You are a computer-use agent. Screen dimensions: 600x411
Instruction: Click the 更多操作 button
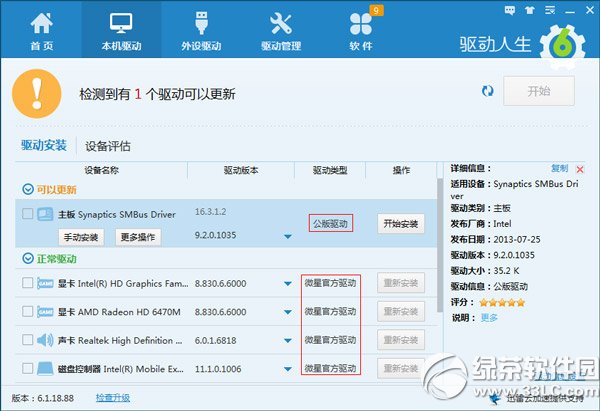click(x=138, y=237)
